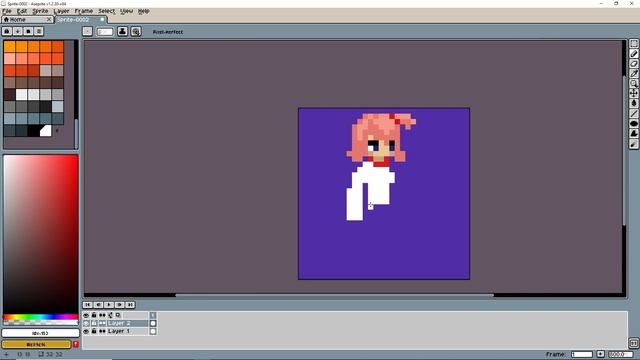Viewport: 640px width, 360px height.
Task: Hide Layer 2 with its eye icon
Action: 86,323
